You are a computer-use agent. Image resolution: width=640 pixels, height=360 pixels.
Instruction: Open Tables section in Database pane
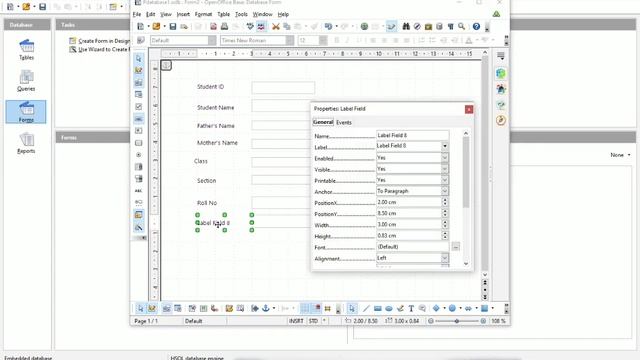(x=26, y=49)
